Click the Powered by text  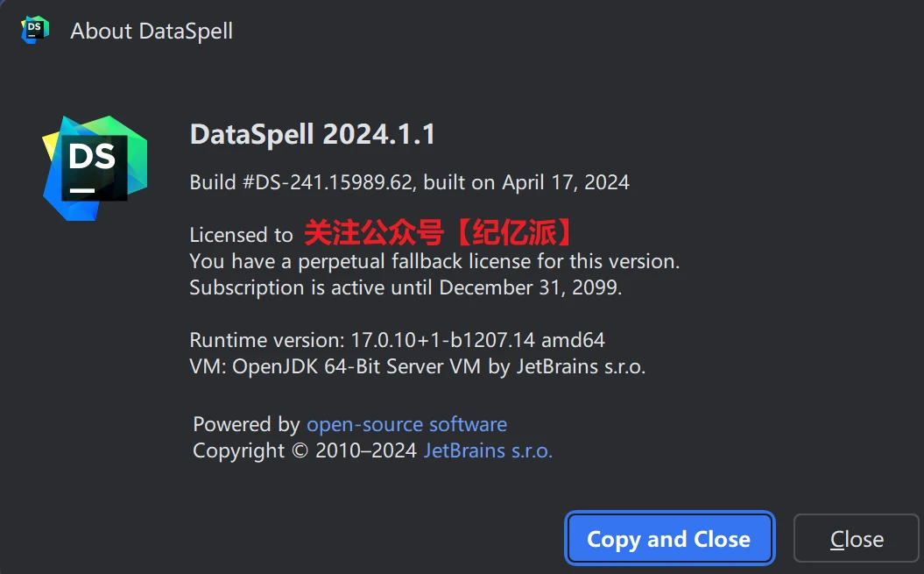tap(246, 424)
